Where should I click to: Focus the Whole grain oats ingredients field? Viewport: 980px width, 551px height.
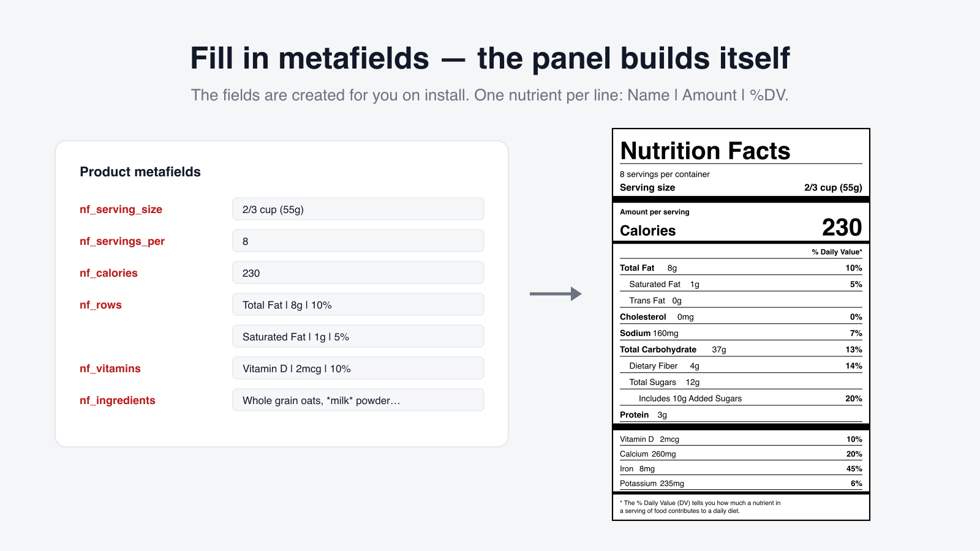coord(358,400)
